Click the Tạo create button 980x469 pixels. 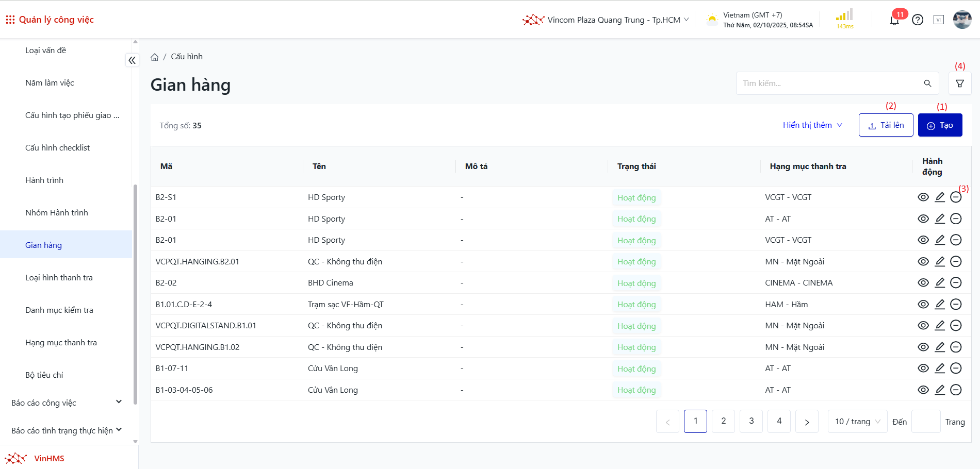click(x=940, y=125)
